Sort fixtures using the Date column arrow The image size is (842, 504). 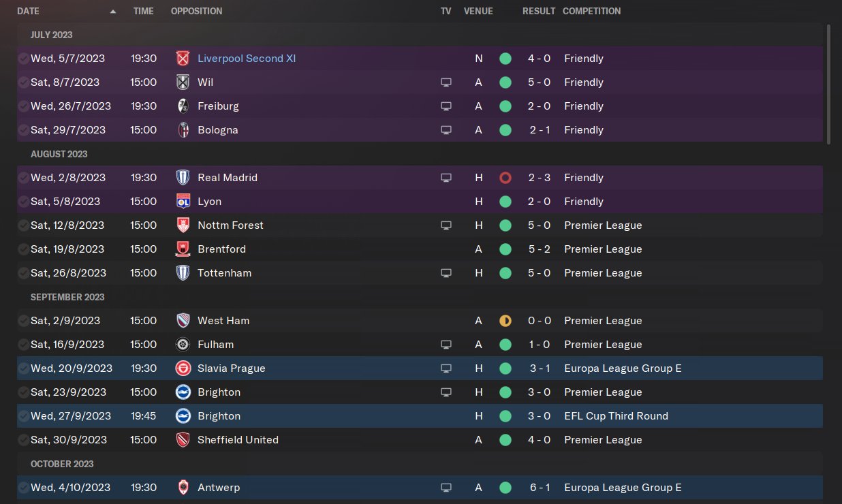113,12
